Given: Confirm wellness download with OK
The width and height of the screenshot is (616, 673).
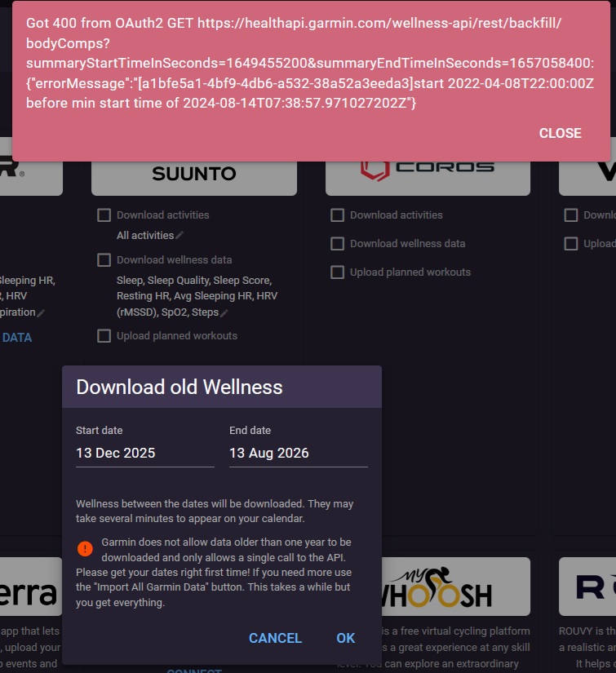Looking at the screenshot, I should 346,638.
